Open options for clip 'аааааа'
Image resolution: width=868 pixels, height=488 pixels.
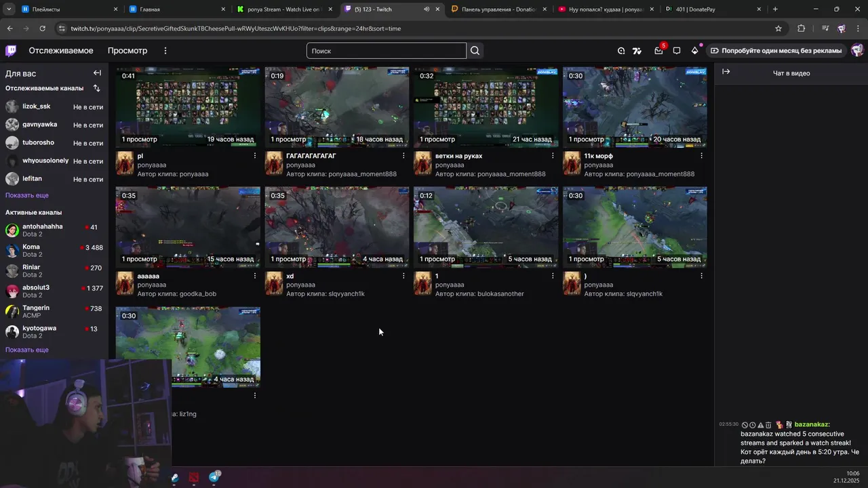tap(255, 276)
